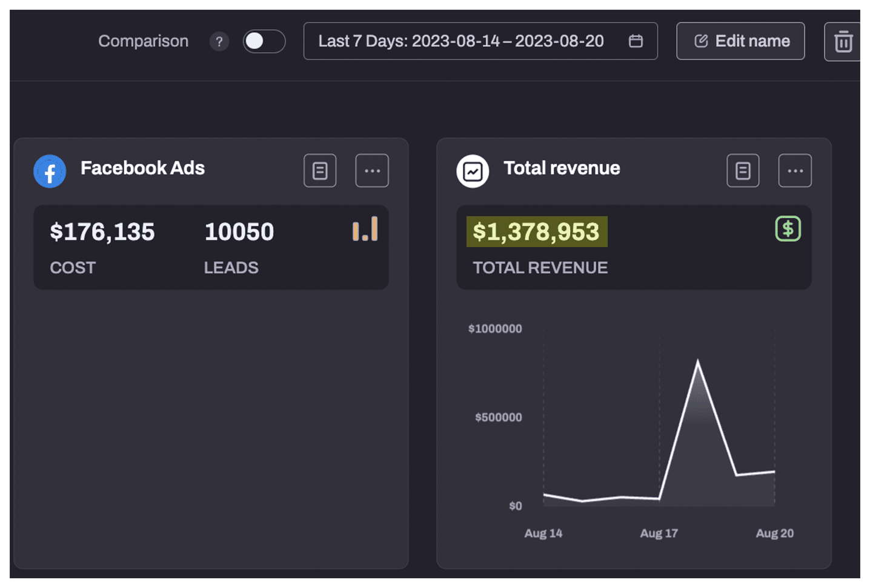
Task: Click the Total revenue line chart logo
Action: (473, 172)
